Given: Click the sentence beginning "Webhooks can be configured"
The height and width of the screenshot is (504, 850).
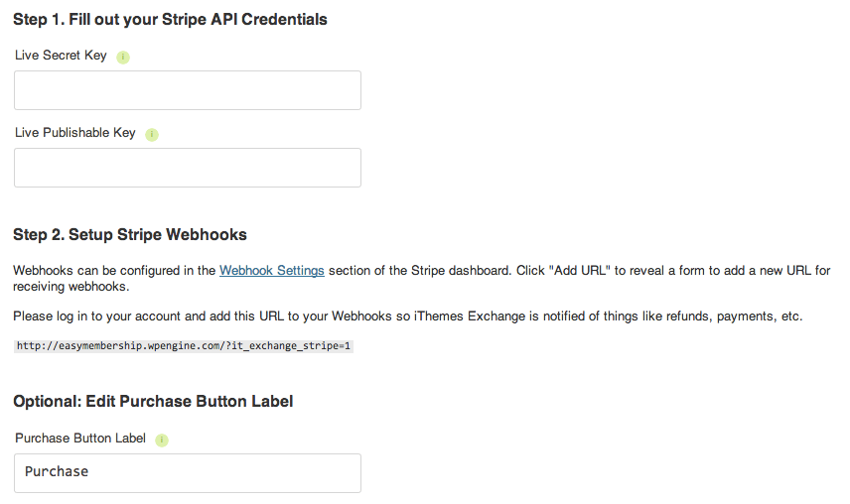Looking at the screenshot, I should (x=109, y=270).
